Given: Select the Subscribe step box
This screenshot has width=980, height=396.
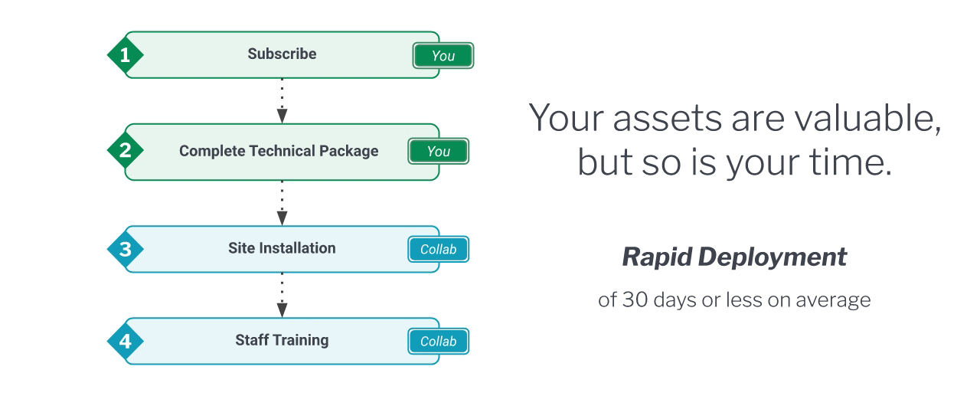Looking at the screenshot, I should 282,54.
